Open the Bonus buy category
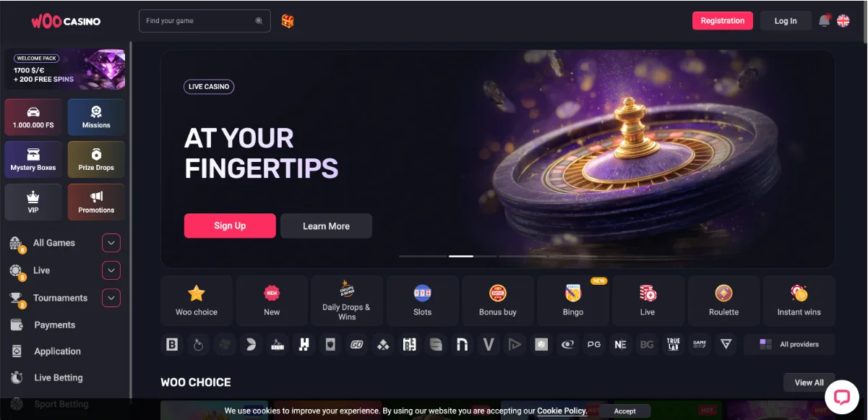 498,301
